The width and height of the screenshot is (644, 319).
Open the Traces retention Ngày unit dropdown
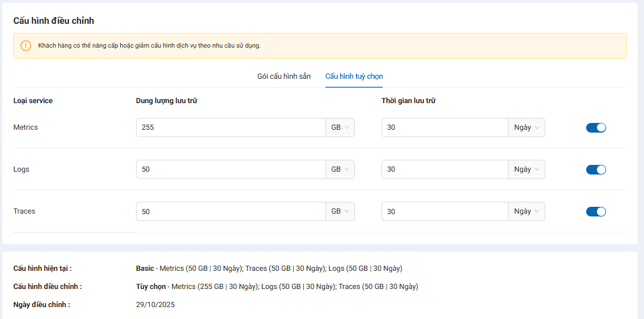[x=526, y=211]
